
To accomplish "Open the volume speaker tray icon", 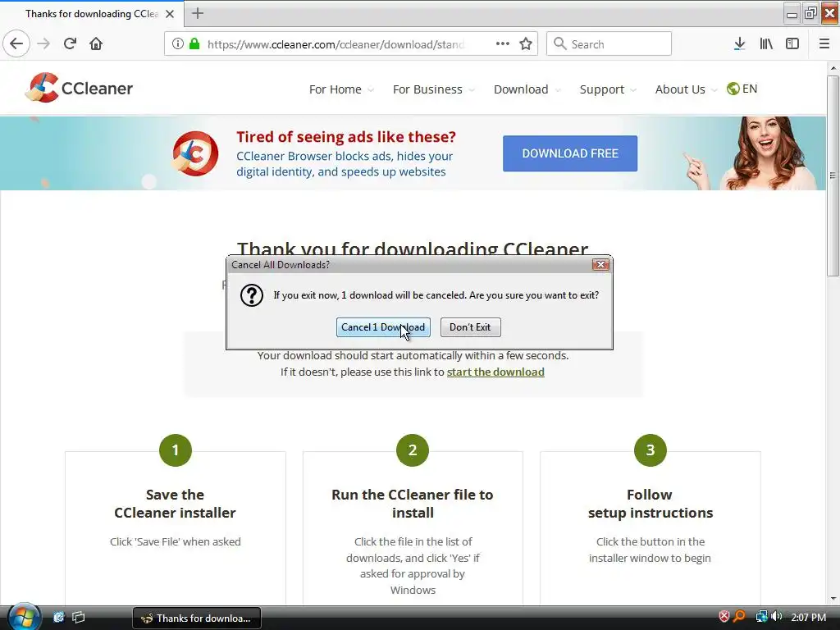I will coord(777,617).
